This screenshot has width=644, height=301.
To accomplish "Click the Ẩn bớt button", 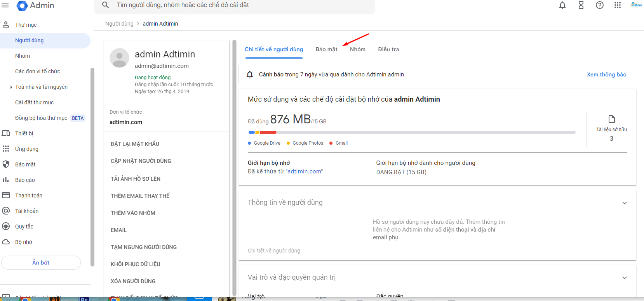I will [x=41, y=263].
